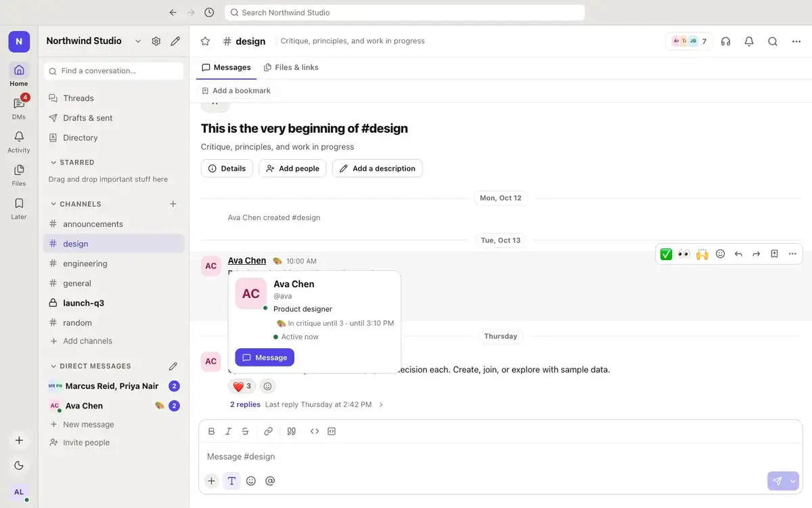Open AL user avatar menu
The image size is (812, 508).
pos(19,492)
